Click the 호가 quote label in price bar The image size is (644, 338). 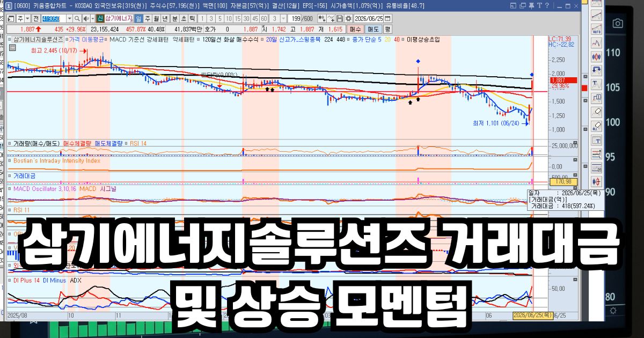point(210,30)
